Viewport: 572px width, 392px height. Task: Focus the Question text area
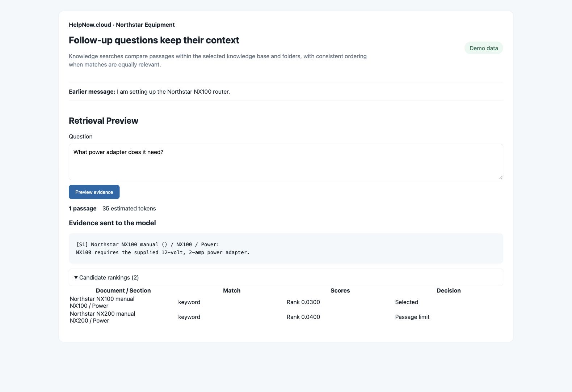286,162
